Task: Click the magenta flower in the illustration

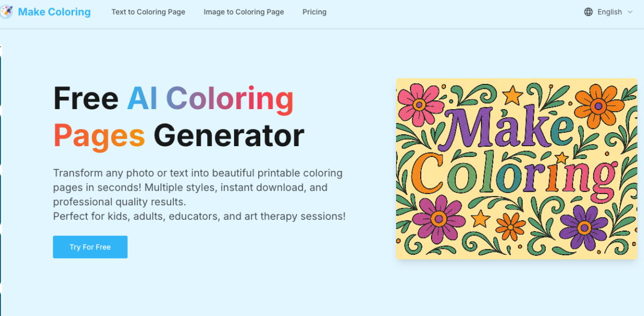Action: coord(438,219)
